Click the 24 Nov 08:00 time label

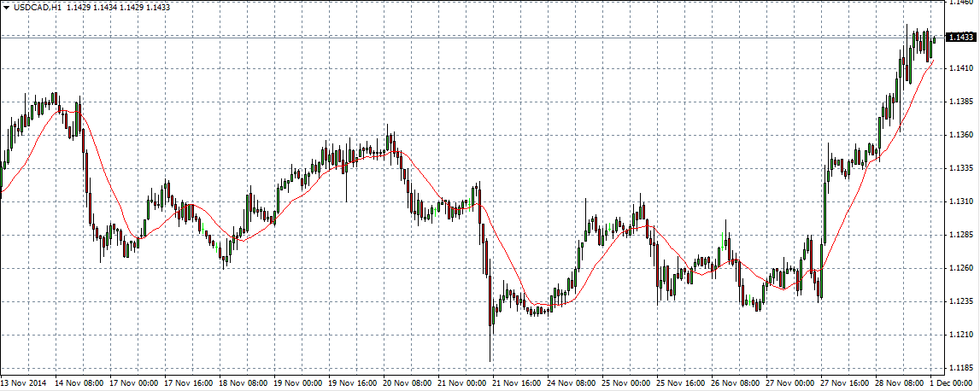[x=572, y=383]
